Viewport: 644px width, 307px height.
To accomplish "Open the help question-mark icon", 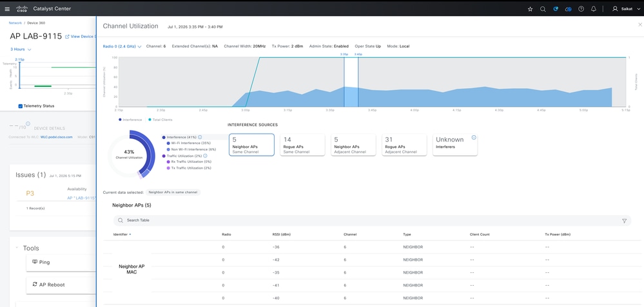I will tap(581, 8).
